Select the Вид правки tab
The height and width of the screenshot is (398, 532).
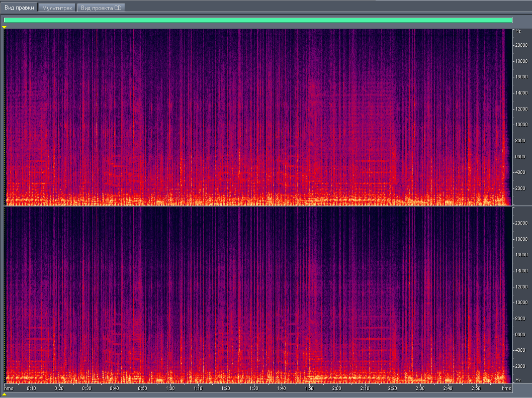click(x=20, y=8)
